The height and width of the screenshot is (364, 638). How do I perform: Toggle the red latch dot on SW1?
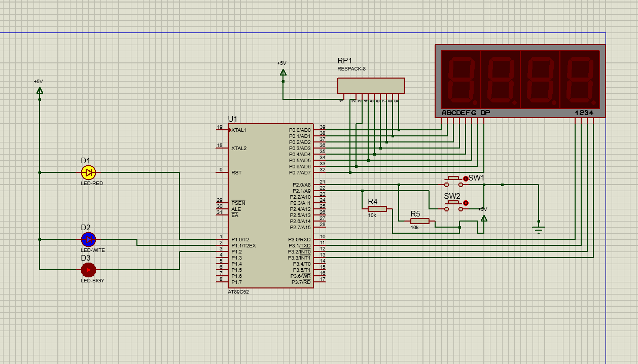pos(466,178)
